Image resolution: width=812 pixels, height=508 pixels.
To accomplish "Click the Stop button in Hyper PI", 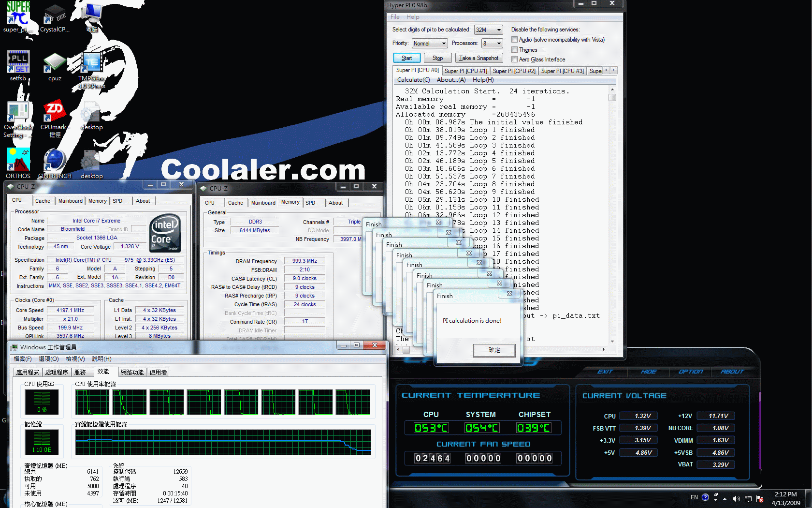I will 437,58.
